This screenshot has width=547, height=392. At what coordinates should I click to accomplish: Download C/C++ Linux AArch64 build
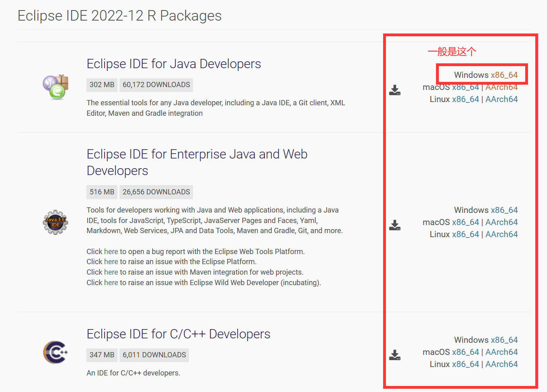501,364
